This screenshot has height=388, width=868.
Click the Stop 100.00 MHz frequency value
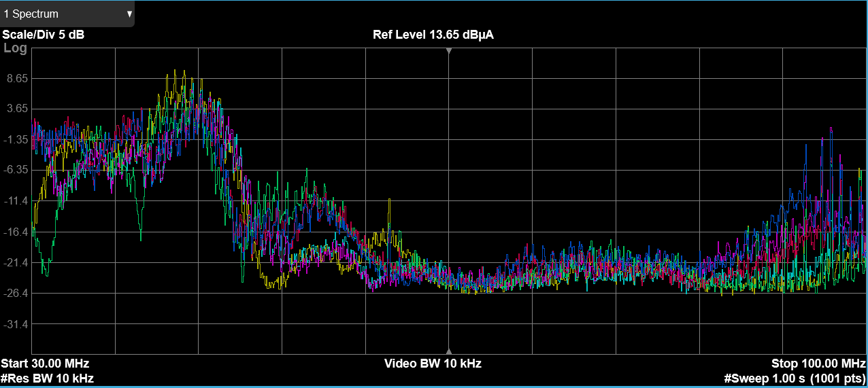point(818,364)
